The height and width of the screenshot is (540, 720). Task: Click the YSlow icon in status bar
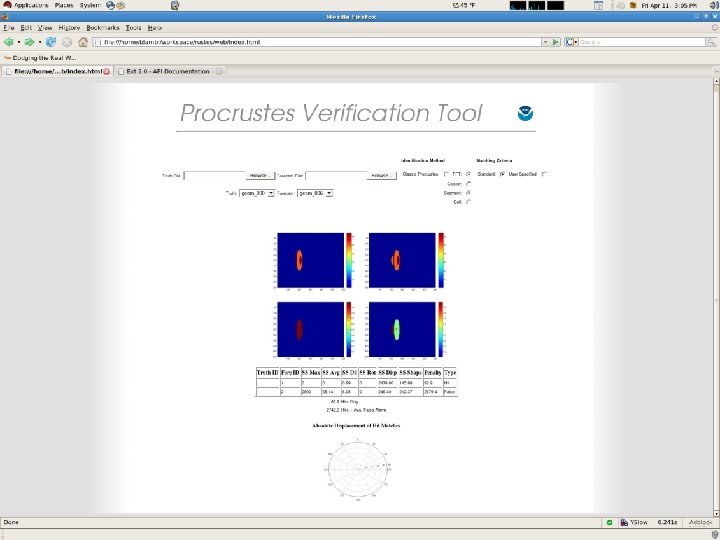point(624,523)
